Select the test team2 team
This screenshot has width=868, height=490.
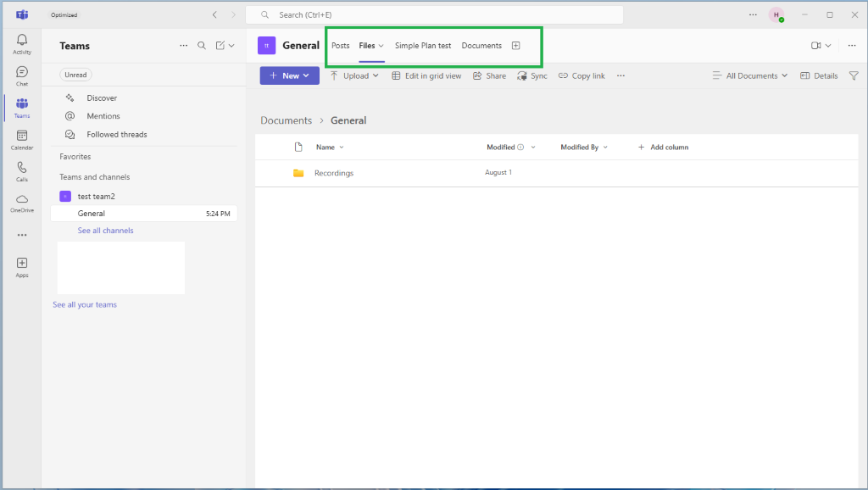(x=97, y=196)
